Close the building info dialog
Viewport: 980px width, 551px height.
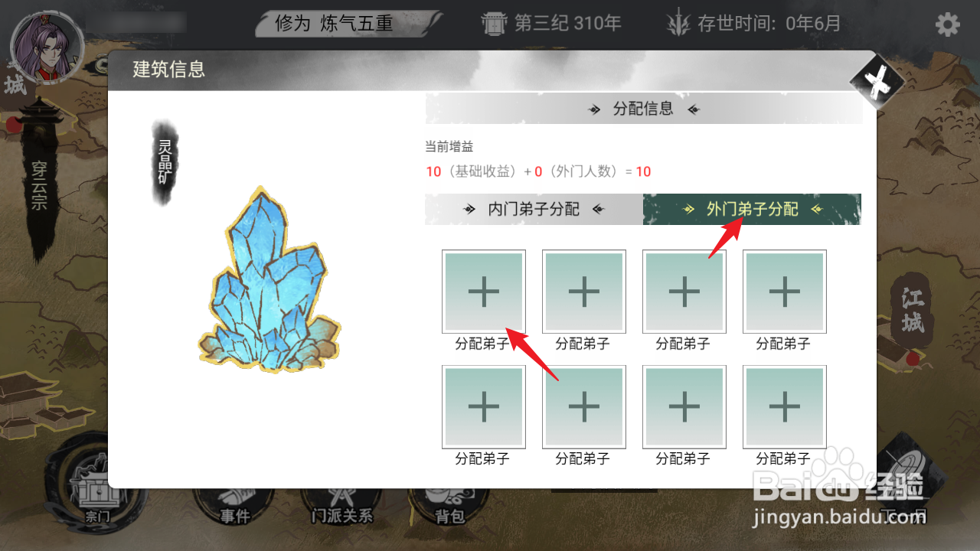pos(879,81)
